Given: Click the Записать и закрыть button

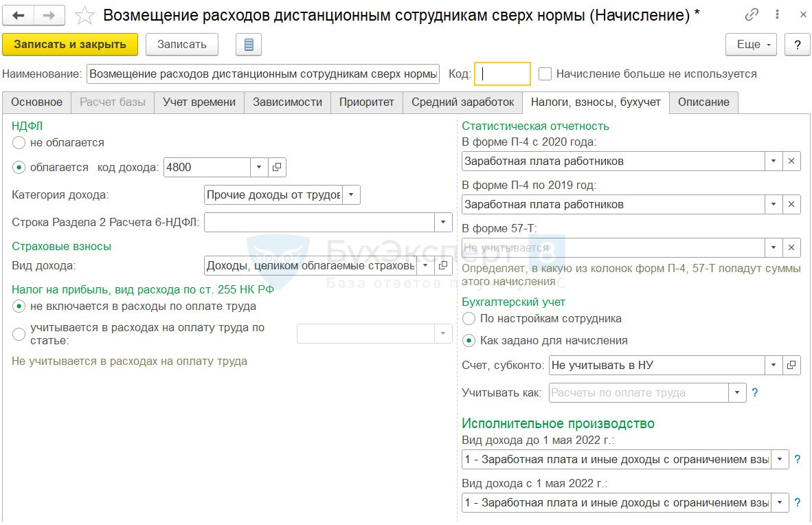Looking at the screenshot, I should 70,45.
